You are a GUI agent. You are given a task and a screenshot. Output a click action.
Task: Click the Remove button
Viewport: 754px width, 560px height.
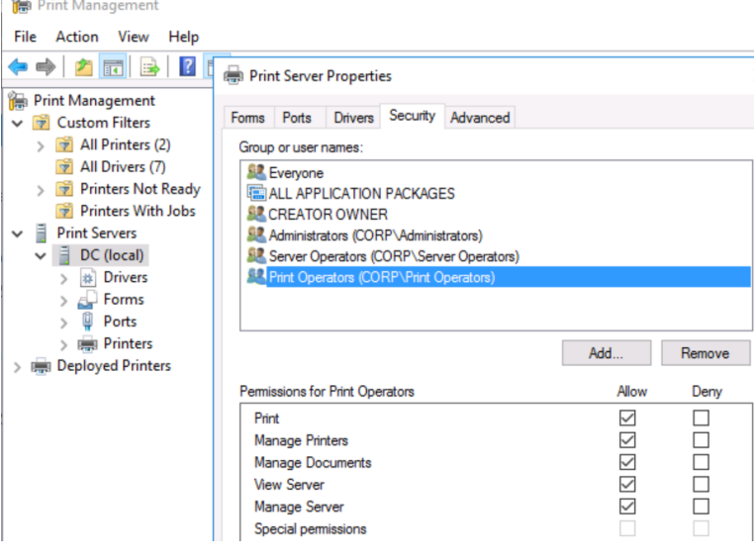705,353
